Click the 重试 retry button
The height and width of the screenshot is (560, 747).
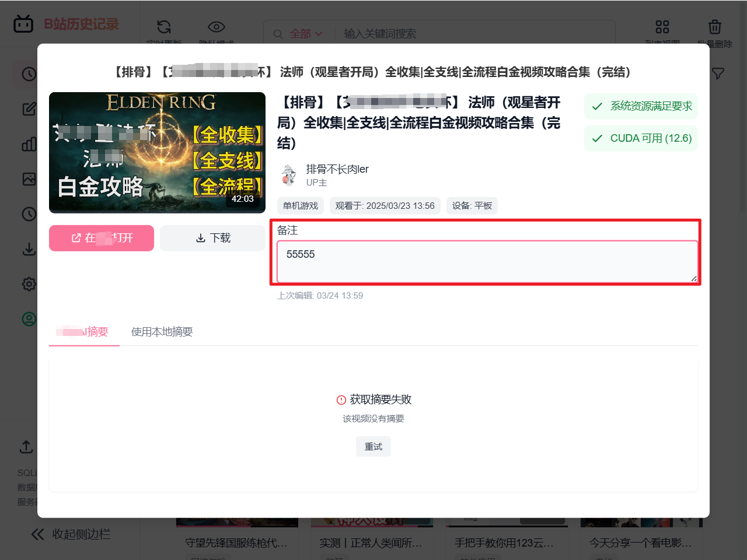pyautogui.click(x=373, y=447)
